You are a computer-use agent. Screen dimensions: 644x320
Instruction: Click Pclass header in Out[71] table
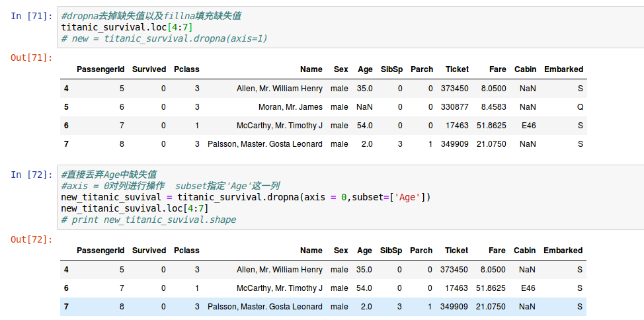pyautogui.click(x=186, y=69)
